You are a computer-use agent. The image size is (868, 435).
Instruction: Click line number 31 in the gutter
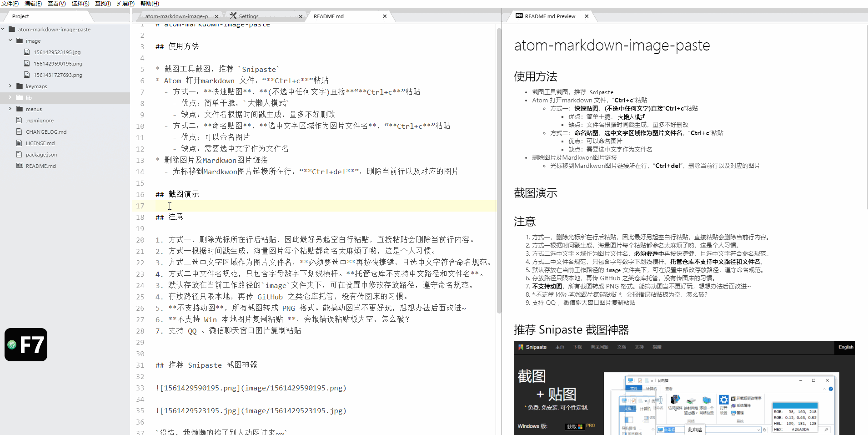click(x=140, y=365)
